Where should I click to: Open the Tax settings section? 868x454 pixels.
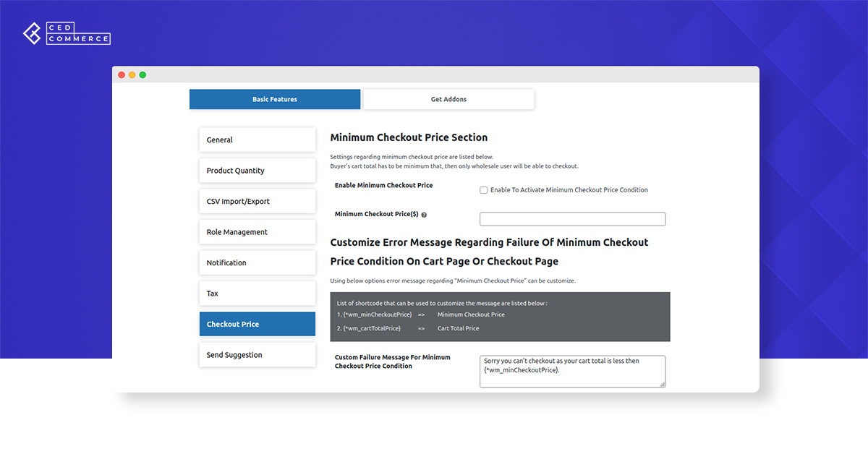(x=258, y=294)
